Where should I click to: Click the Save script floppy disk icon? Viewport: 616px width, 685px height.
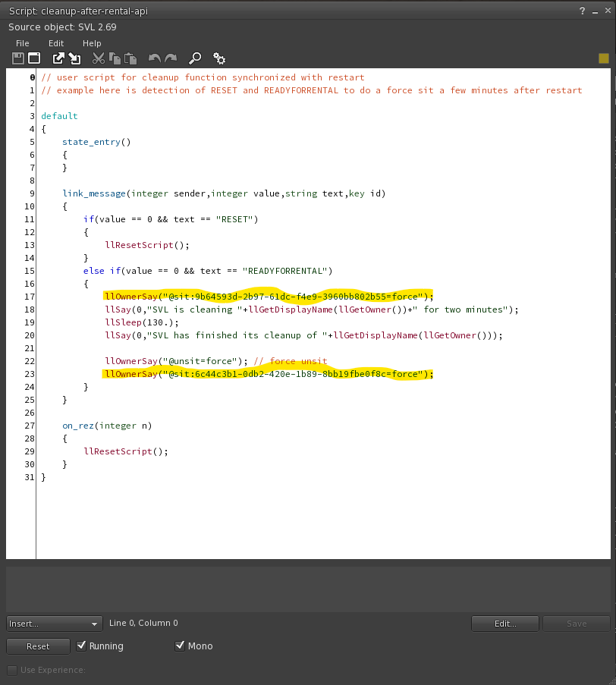(x=18, y=58)
